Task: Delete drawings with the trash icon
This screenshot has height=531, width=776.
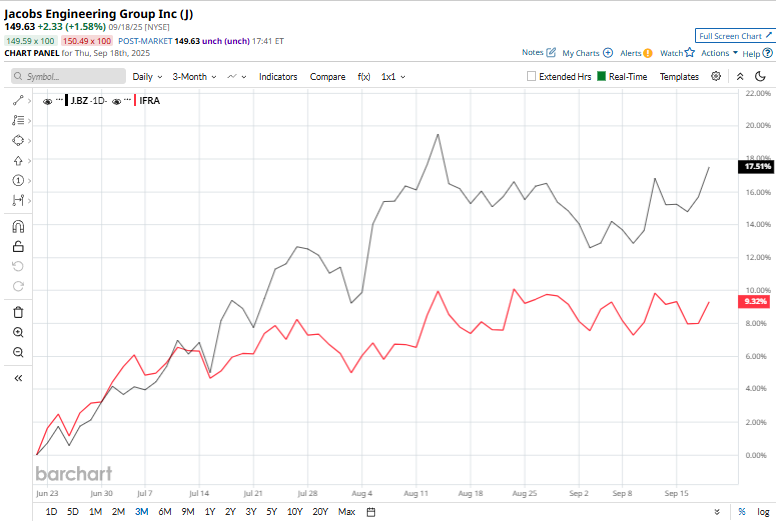Action: point(18,312)
